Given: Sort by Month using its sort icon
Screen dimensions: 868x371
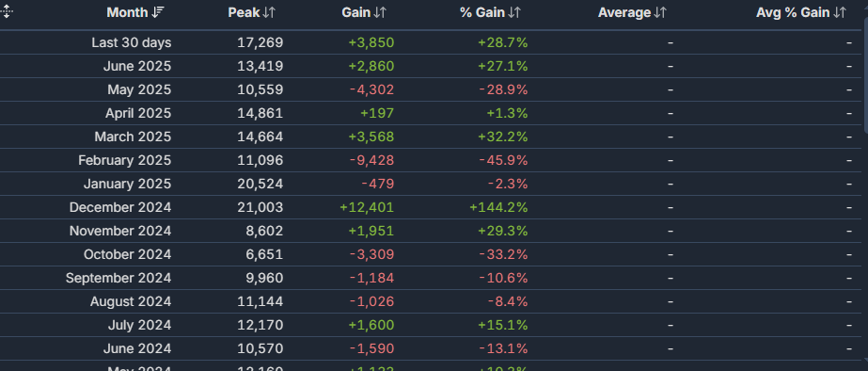Looking at the screenshot, I should click(x=158, y=13).
